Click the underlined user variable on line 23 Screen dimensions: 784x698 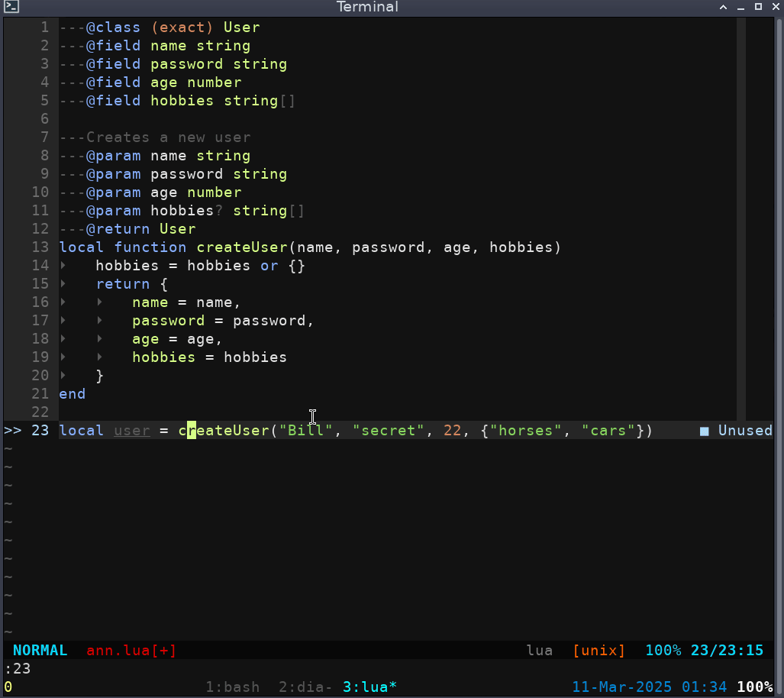(132, 430)
